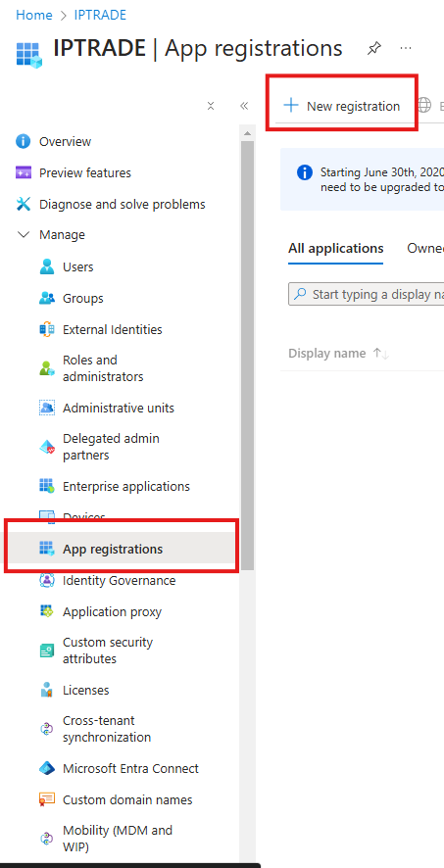Go to Home breadcrumb link
This screenshot has height=868, width=444.
(33, 15)
